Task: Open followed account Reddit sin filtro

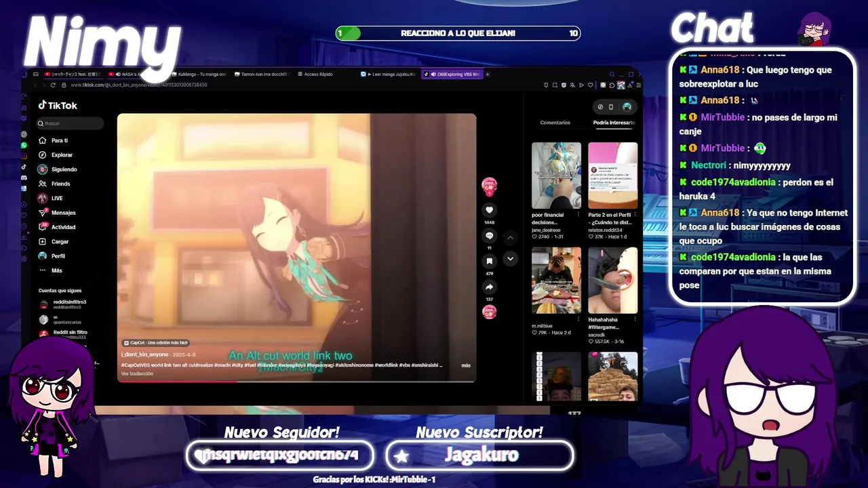Action: pyautogui.click(x=62, y=334)
